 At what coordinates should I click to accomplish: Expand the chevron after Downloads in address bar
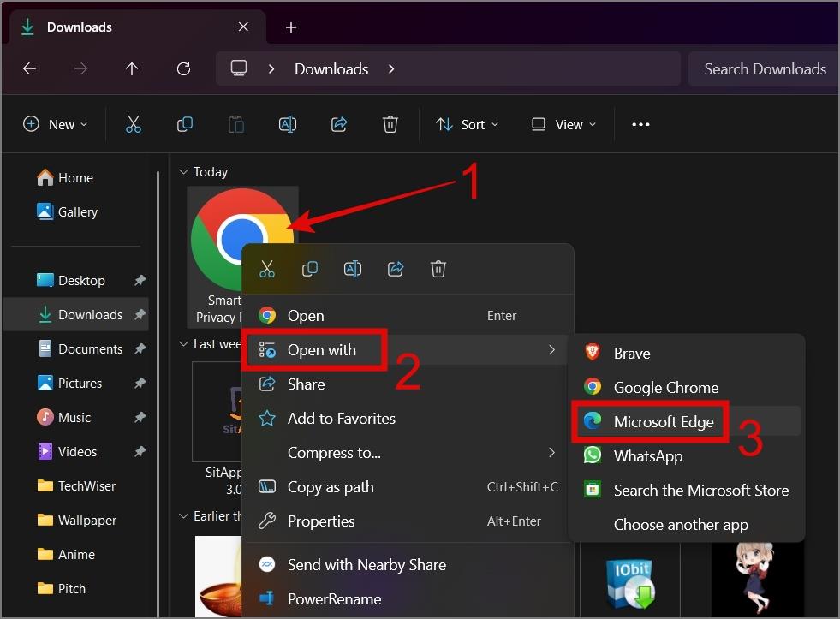tap(391, 68)
